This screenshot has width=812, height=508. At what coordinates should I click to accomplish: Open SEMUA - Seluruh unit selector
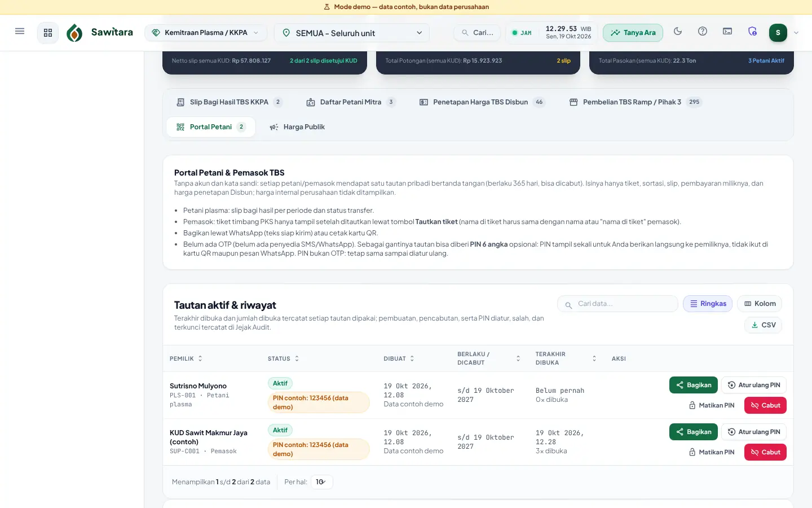coord(352,33)
